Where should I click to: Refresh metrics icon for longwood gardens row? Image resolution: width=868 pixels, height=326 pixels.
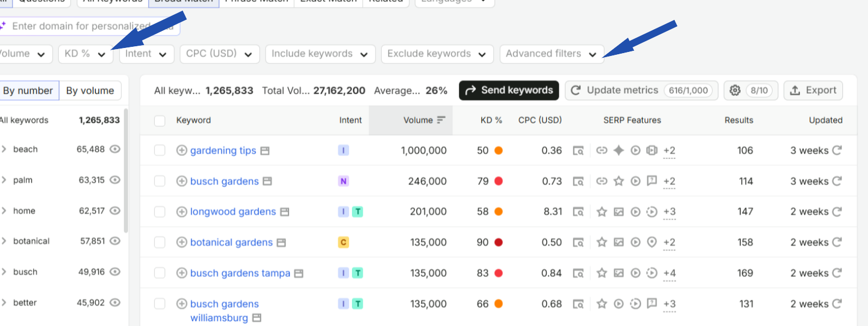(x=837, y=212)
